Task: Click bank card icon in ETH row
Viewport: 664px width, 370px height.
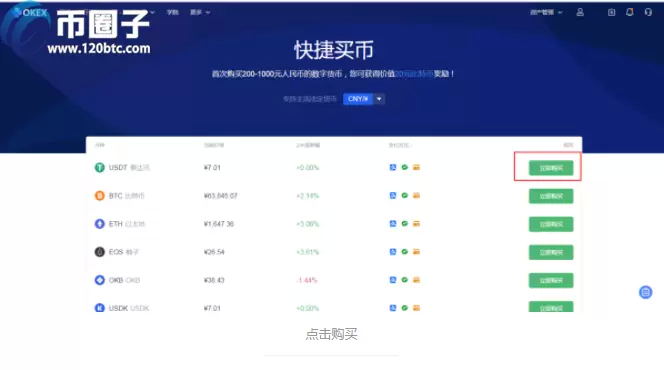Action: point(416,223)
